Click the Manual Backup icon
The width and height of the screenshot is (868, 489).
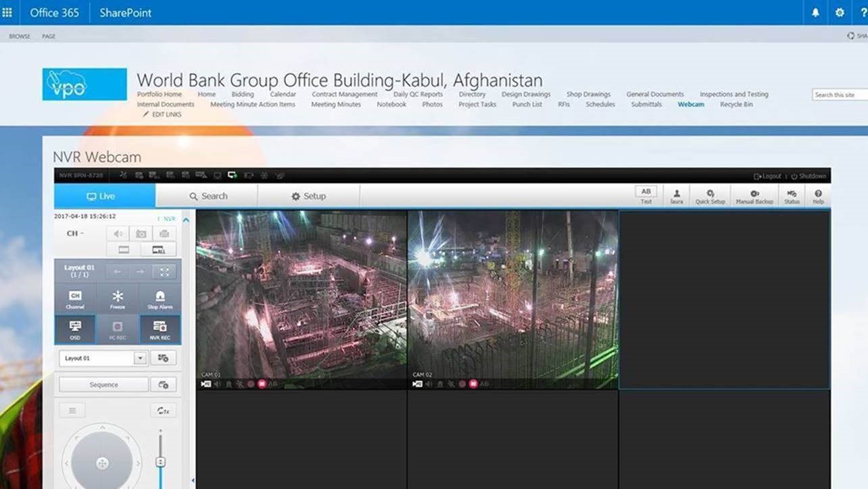click(x=754, y=196)
